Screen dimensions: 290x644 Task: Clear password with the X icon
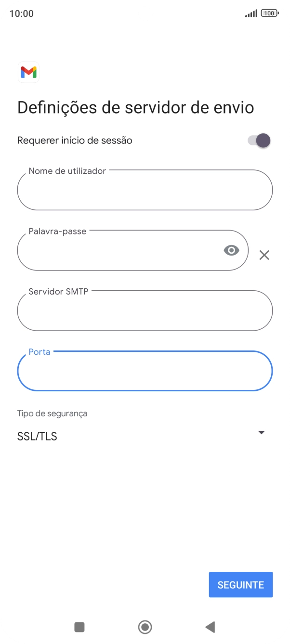[264, 255]
